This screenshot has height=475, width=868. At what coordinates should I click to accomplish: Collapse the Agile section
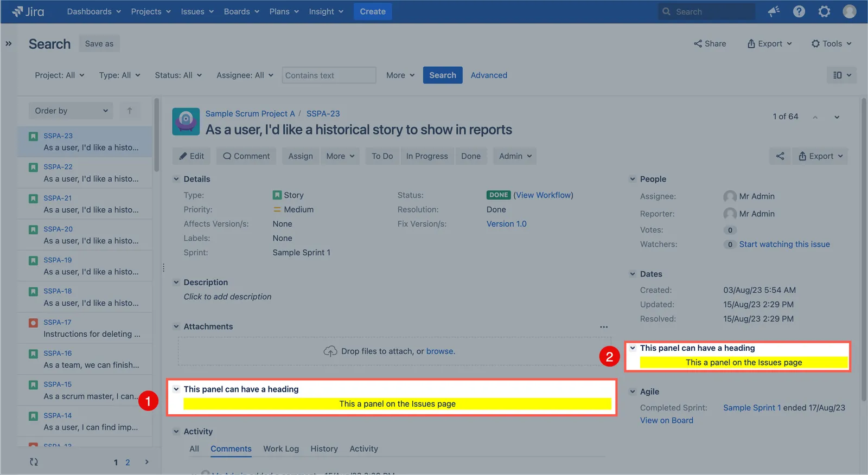click(x=633, y=391)
